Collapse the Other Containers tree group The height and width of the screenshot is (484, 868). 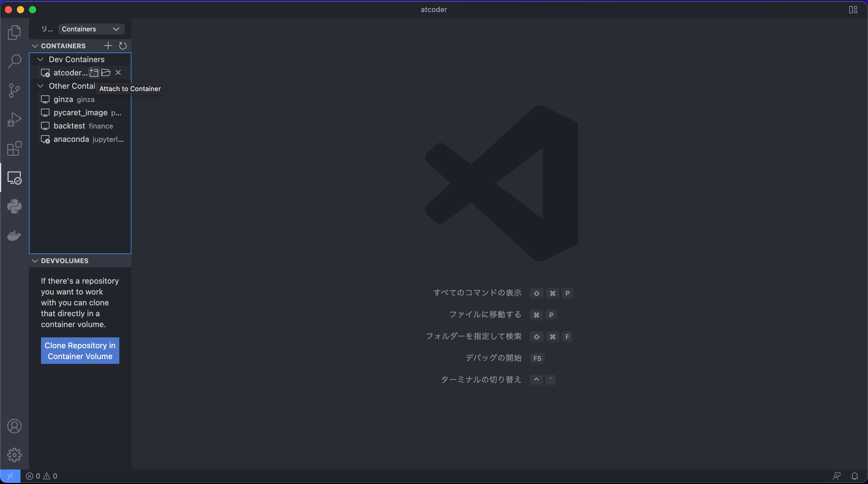40,86
